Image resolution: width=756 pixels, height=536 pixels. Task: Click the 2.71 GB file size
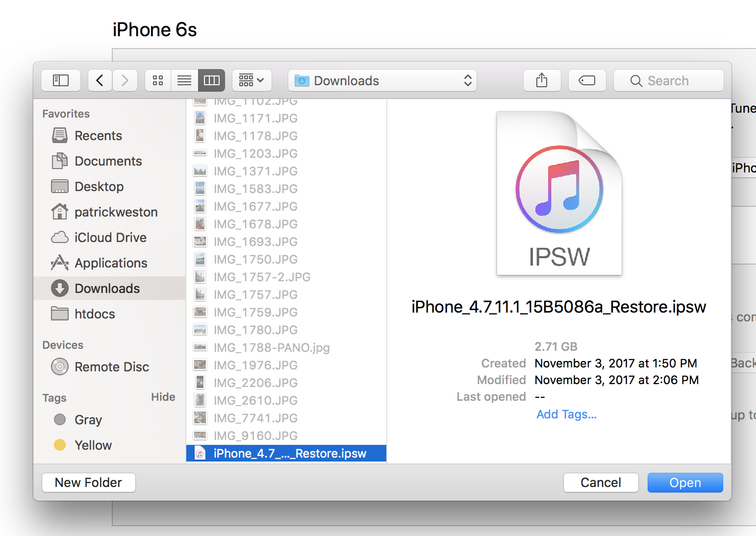(556, 346)
